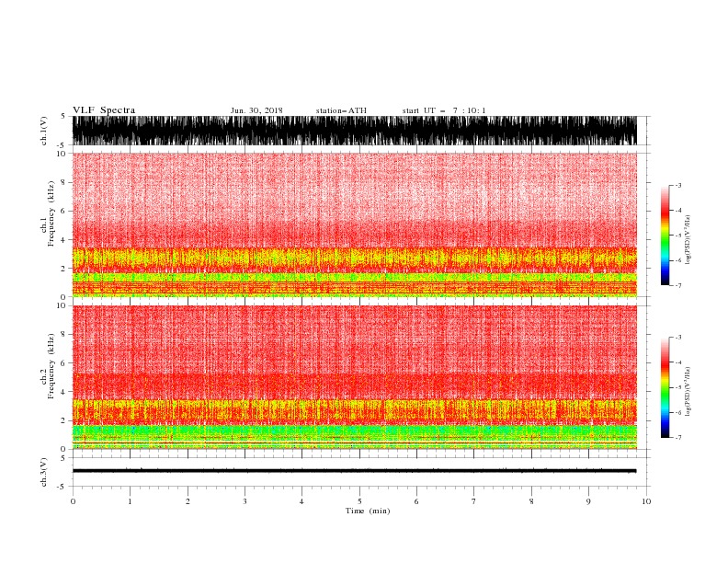
Task: Click the ch.3 flat waveform trace
Action: (355, 471)
